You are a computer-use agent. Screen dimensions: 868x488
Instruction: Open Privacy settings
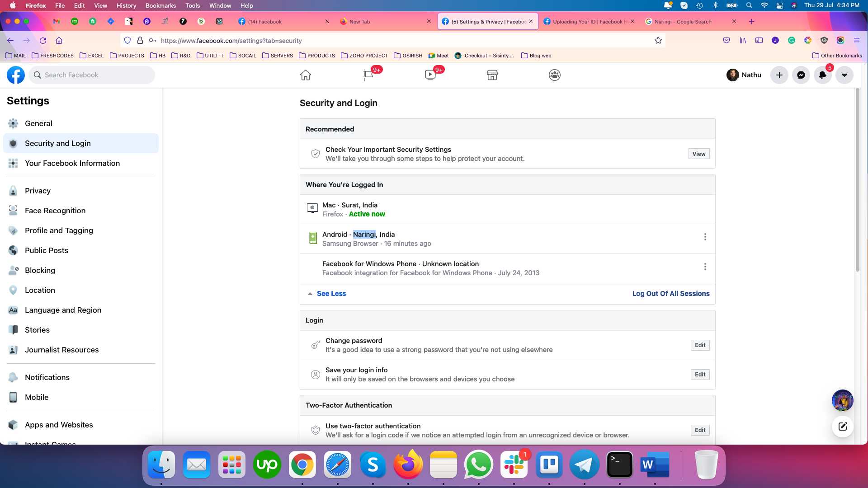[81, 191]
